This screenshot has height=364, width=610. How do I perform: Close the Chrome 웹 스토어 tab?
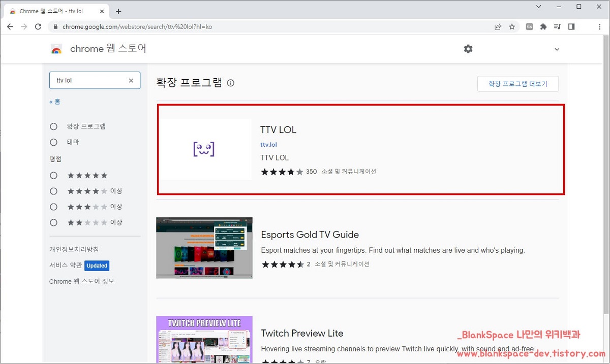[x=103, y=11]
